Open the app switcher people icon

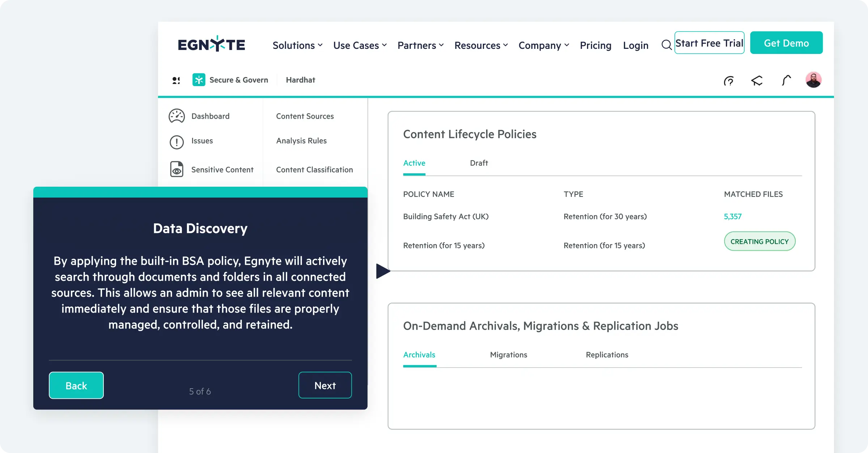[x=176, y=80]
